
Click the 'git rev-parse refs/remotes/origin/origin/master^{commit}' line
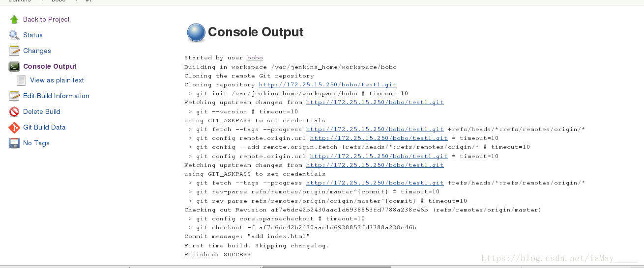click(327, 201)
